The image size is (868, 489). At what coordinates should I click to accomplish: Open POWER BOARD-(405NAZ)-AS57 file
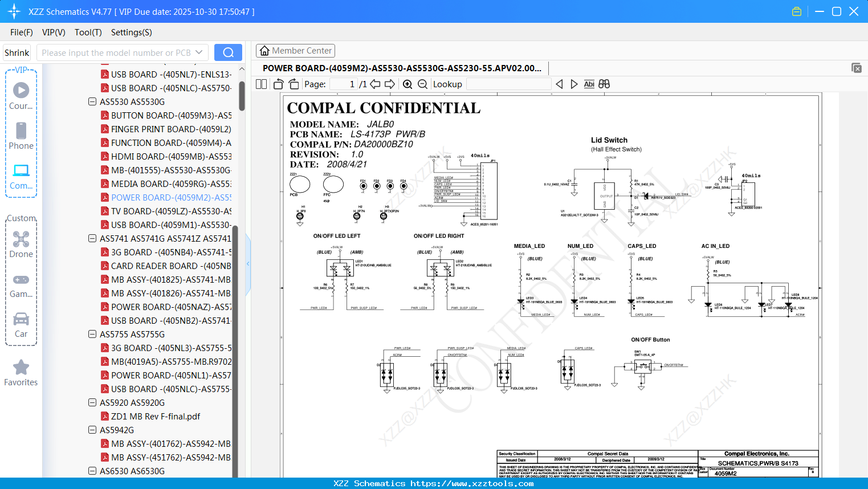(171, 307)
